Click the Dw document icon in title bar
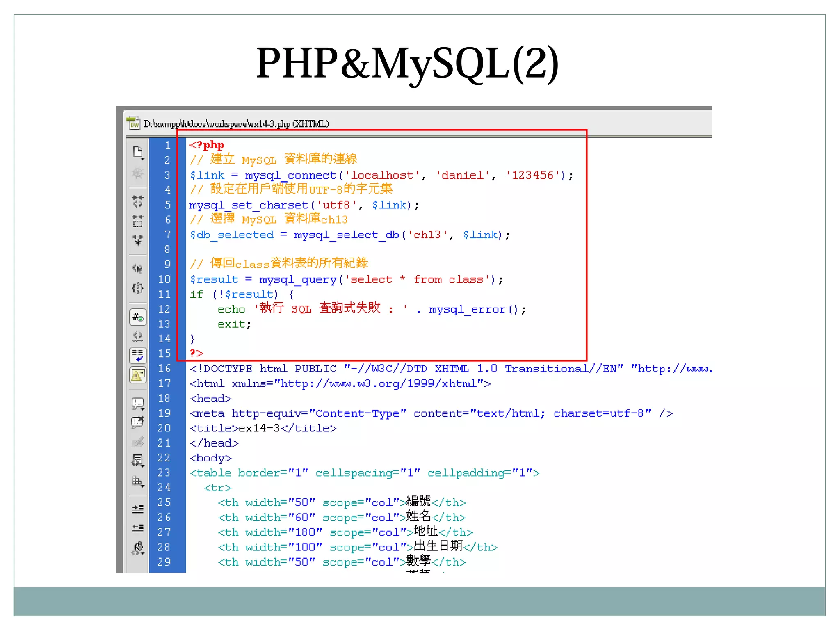This screenshot has width=840, height=630. pyautogui.click(x=133, y=123)
